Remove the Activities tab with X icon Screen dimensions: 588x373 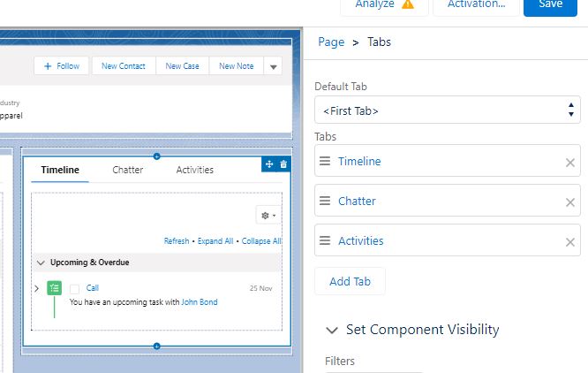click(569, 242)
